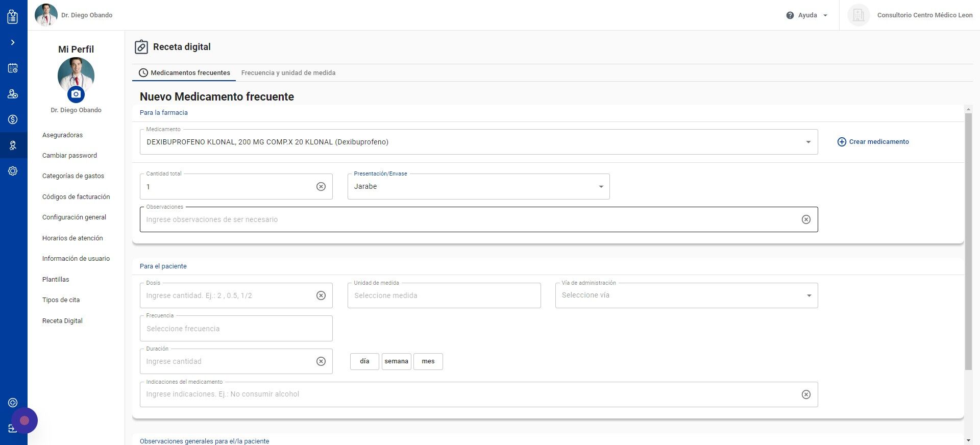Open Horarios de atención menu item
This screenshot has width=980, height=445.
point(72,238)
